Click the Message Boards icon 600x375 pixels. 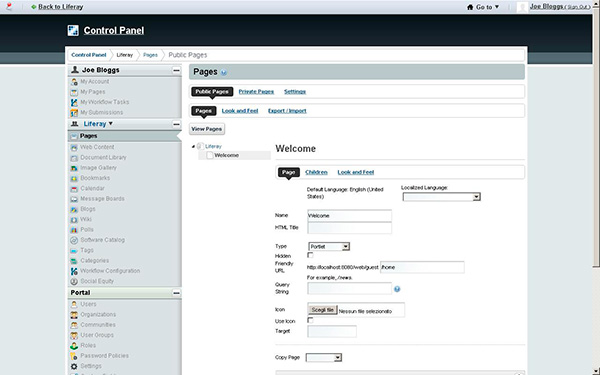pos(74,199)
